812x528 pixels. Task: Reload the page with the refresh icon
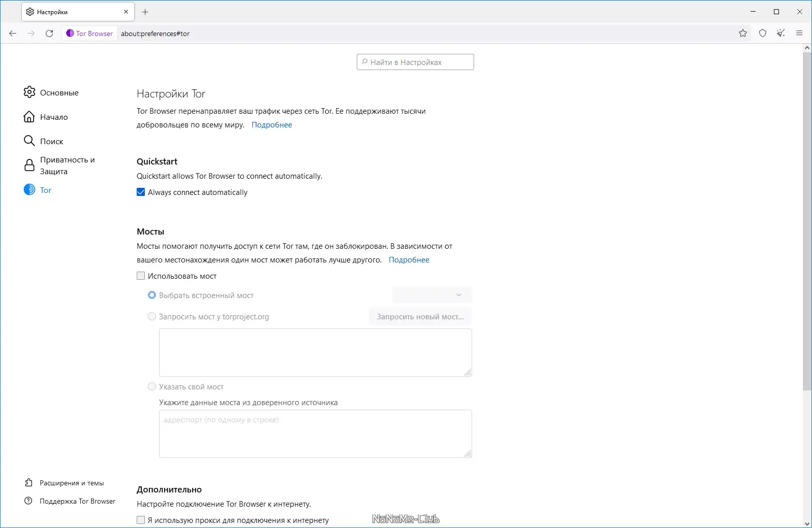(x=49, y=34)
